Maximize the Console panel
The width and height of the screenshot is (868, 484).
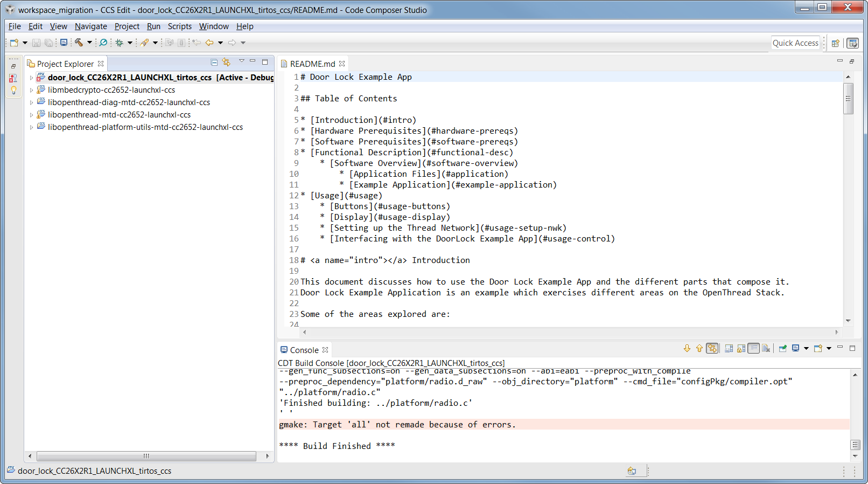[852, 348]
